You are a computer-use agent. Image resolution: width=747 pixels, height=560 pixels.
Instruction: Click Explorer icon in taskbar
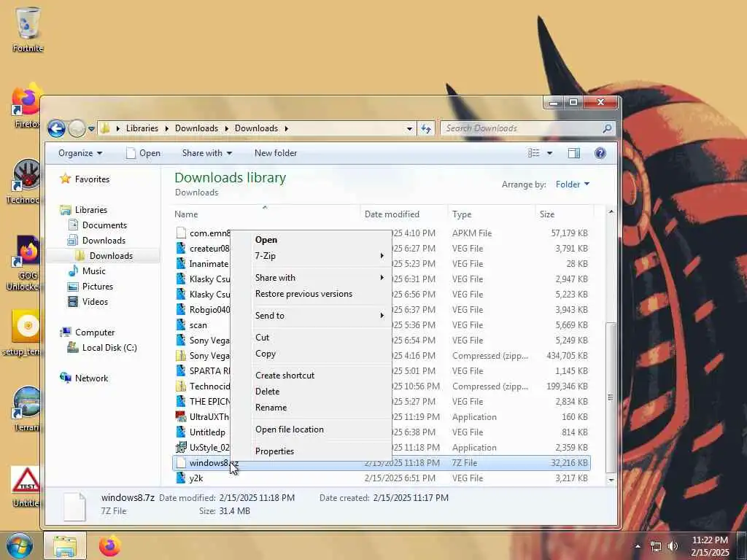(x=65, y=546)
